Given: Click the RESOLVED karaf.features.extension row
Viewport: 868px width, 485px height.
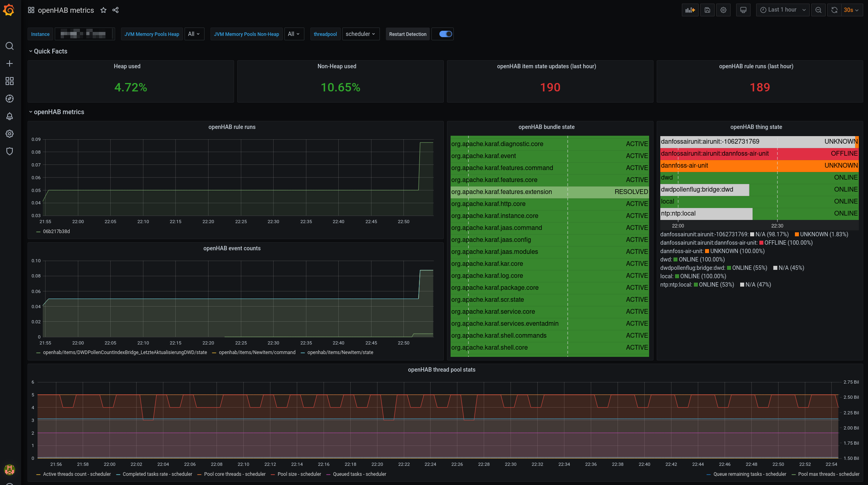Looking at the screenshot, I should tap(550, 192).
